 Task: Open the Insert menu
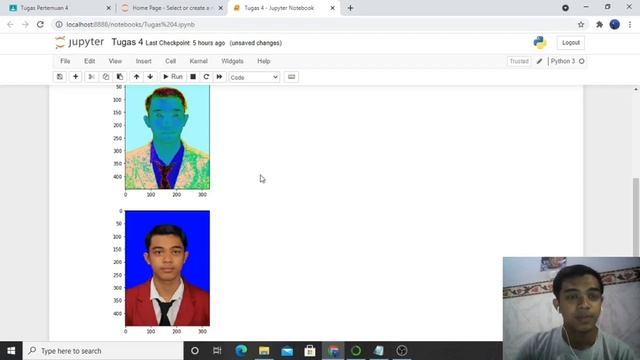pyautogui.click(x=143, y=61)
